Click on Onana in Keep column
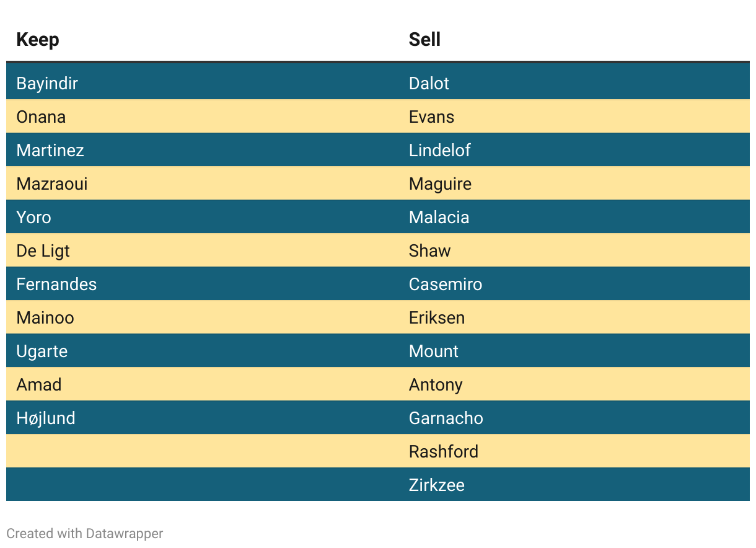756x548 pixels. [x=41, y=117]
